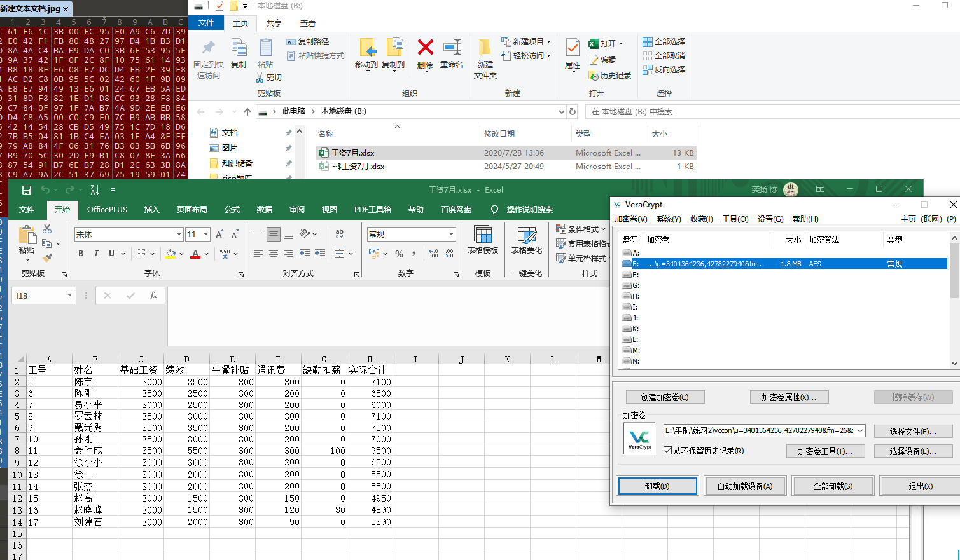Open font color dropdown arrow in Excel

coord(206,254)
